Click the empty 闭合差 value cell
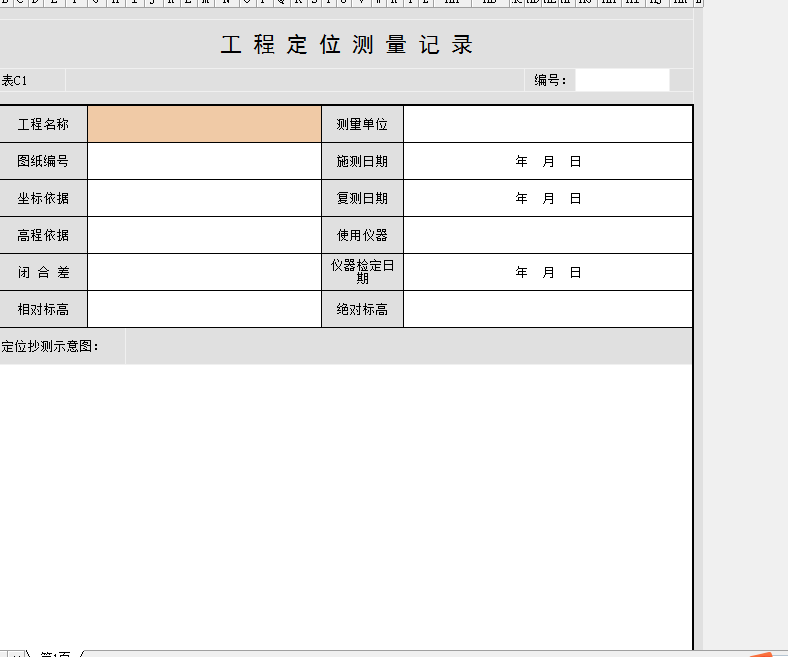The width and height of the screenshot is (788, 657). click(x=204, y=272)
